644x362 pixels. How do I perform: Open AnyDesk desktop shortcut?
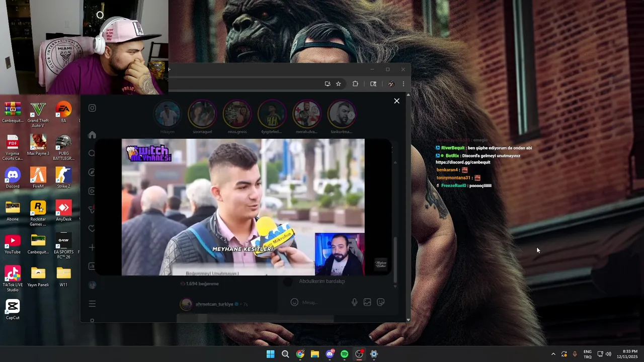click(x=63, y=211)
